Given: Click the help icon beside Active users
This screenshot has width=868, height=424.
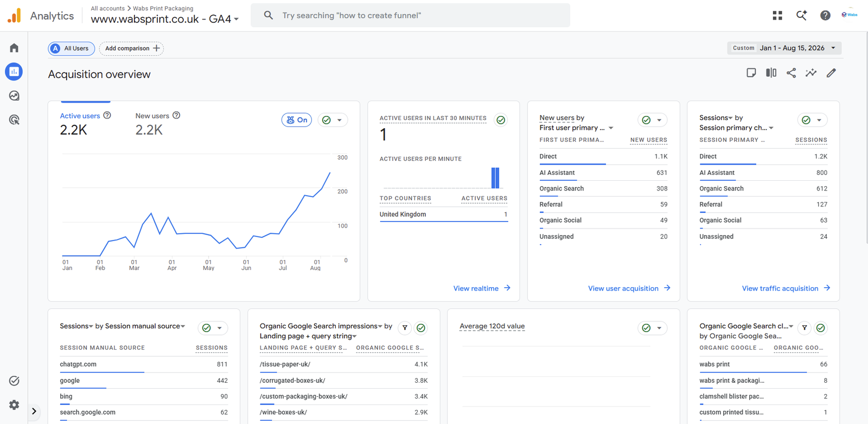Looking at the screenshot, I should (x=107, y=115).
